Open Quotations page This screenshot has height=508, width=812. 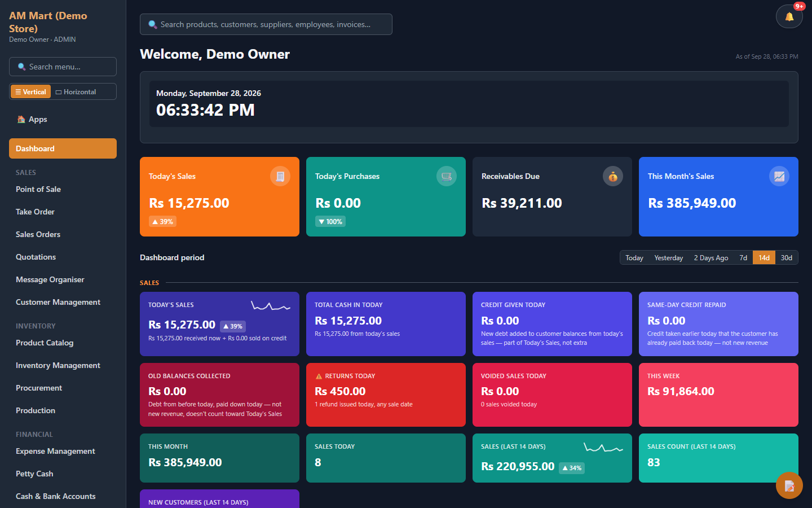[x=63, y=257]
